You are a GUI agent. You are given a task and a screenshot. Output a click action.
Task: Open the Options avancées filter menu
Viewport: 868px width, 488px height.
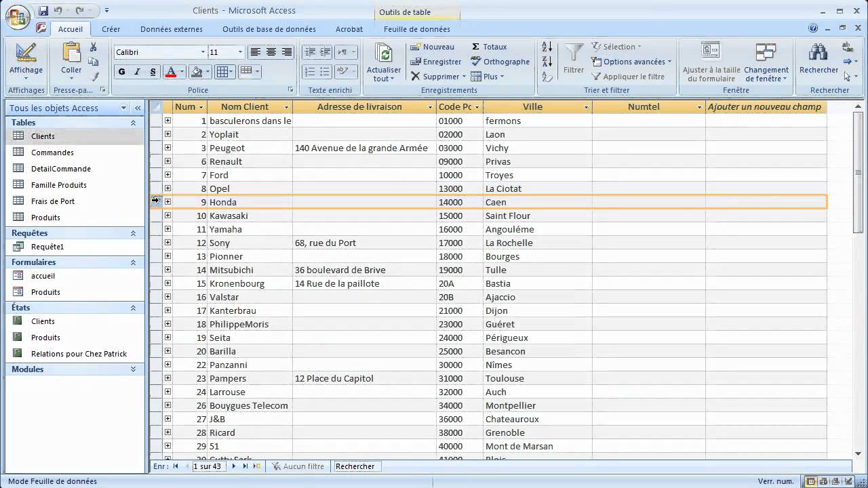[x=631, y=62]
